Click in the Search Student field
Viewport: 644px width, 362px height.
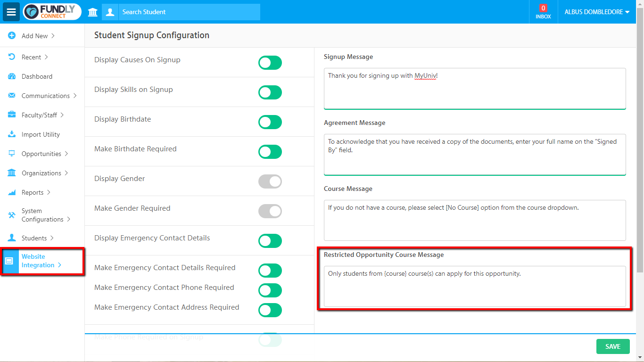[x=190, y=12]
